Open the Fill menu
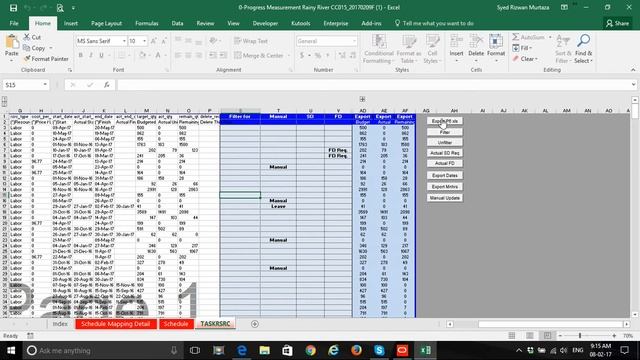 coord(522,48)
